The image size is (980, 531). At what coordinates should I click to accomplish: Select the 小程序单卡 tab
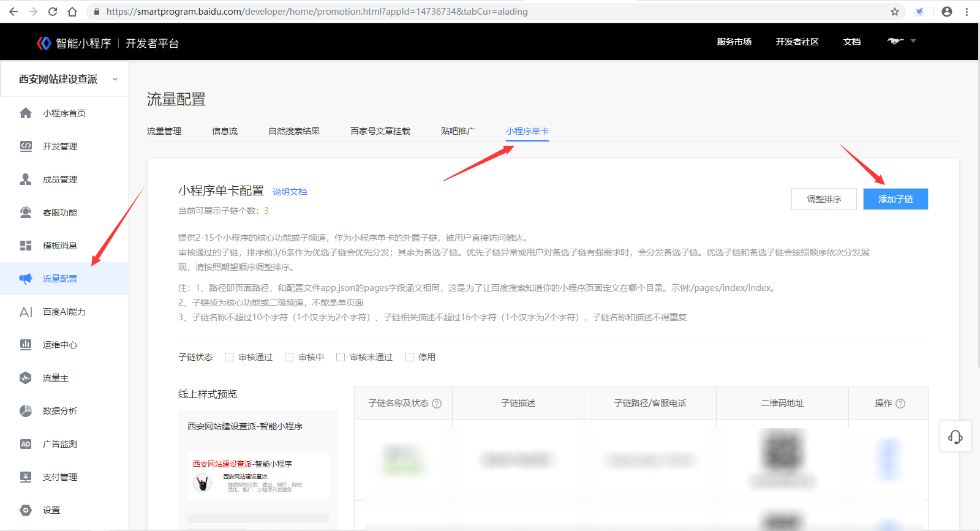pos(527,131)
